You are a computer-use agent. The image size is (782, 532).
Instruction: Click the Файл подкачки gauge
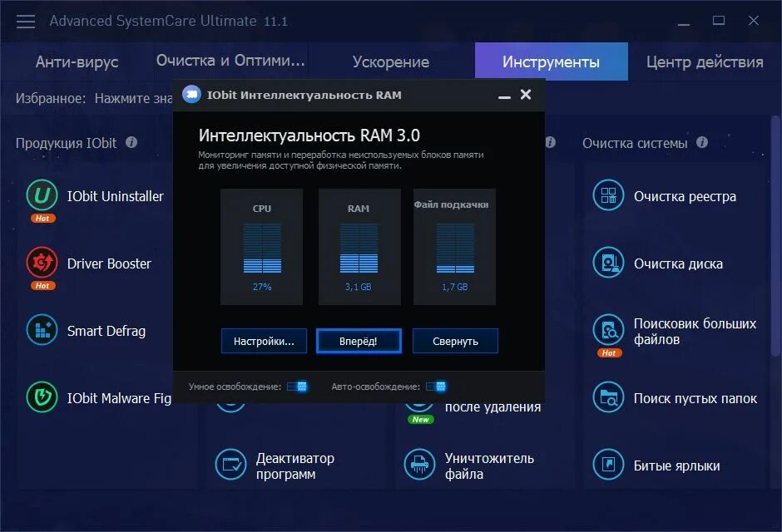(x=454, y=247)
